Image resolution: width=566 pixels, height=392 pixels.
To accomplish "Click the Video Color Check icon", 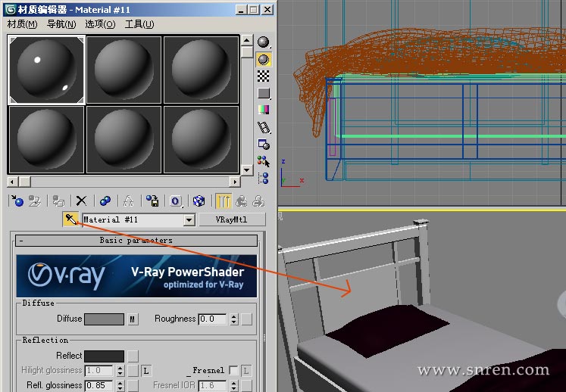I will pos(264,110).
